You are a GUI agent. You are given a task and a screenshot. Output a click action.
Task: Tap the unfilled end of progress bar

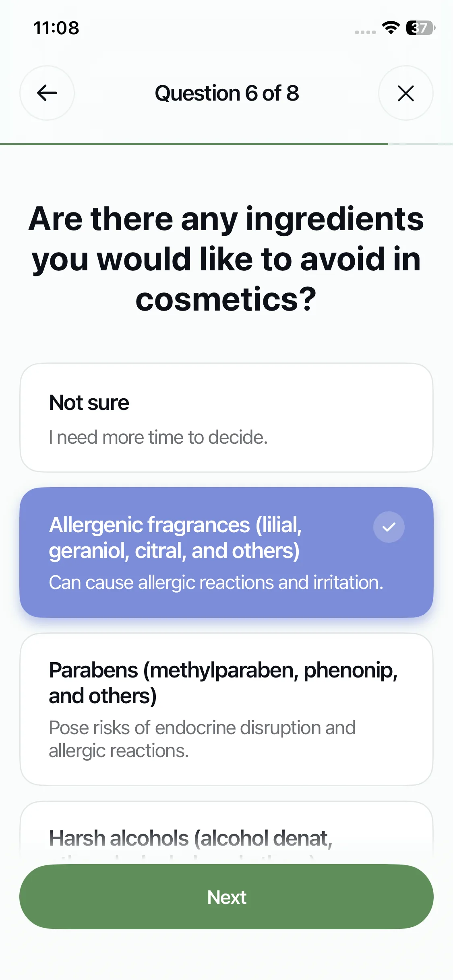[x=421, y=144]
